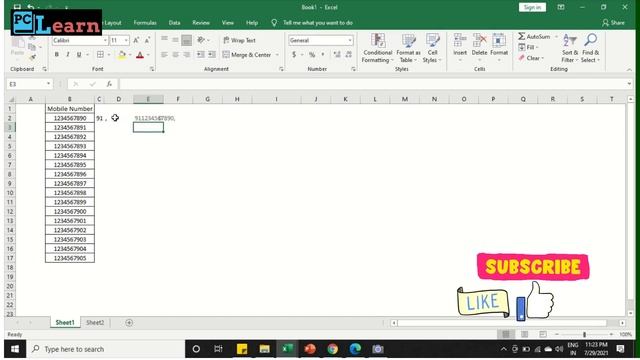Apply comma style
640x360 pixels.
pos(323,54)
